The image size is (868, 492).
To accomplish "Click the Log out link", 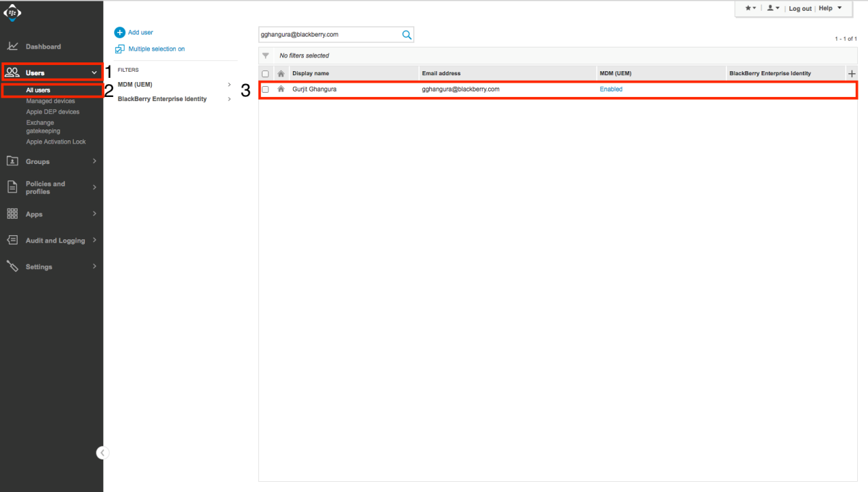I will (x=800, y=8).
